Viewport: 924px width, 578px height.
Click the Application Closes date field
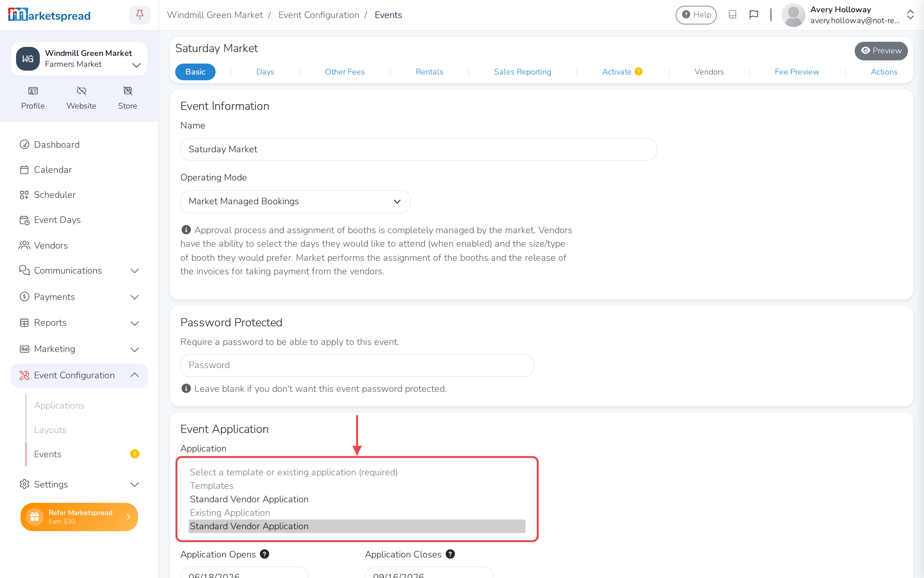429,573
